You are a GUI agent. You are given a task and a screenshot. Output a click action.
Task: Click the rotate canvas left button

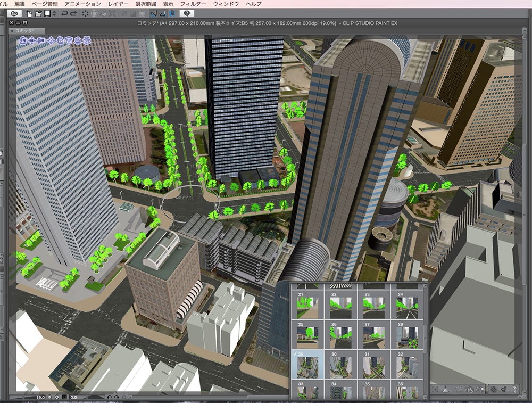click(110, 397)
